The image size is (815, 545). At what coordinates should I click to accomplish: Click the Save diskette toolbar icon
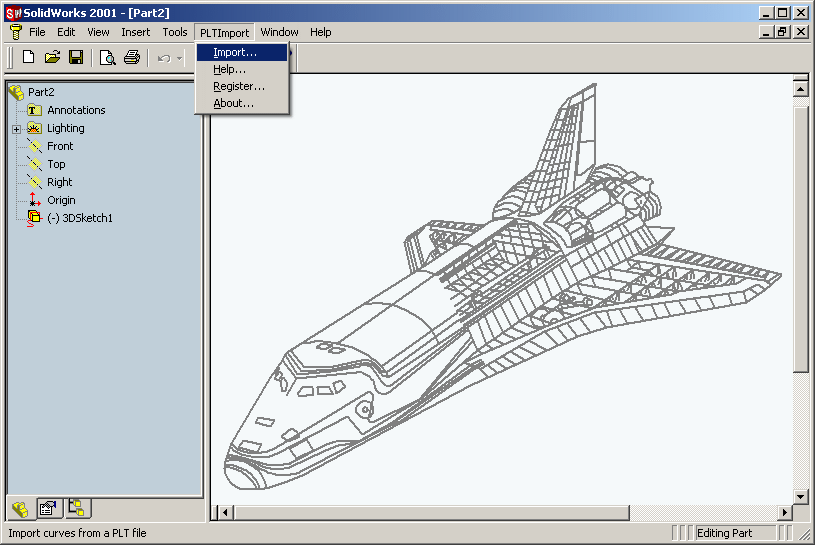76,57
